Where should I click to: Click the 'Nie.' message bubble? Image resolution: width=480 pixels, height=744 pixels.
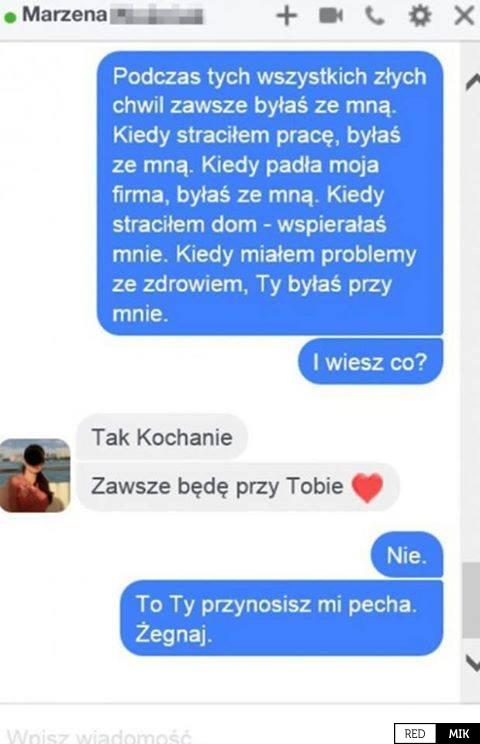[406, 555]
